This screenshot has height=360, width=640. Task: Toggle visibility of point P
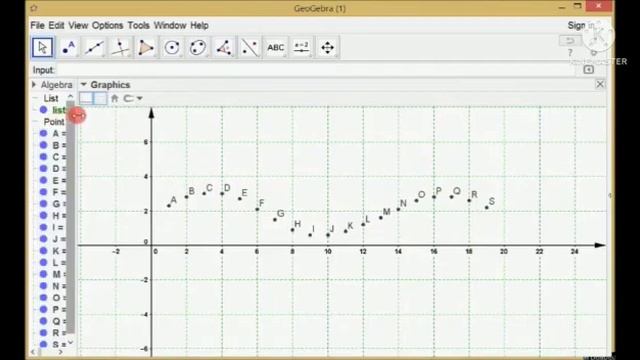(43, 309)
